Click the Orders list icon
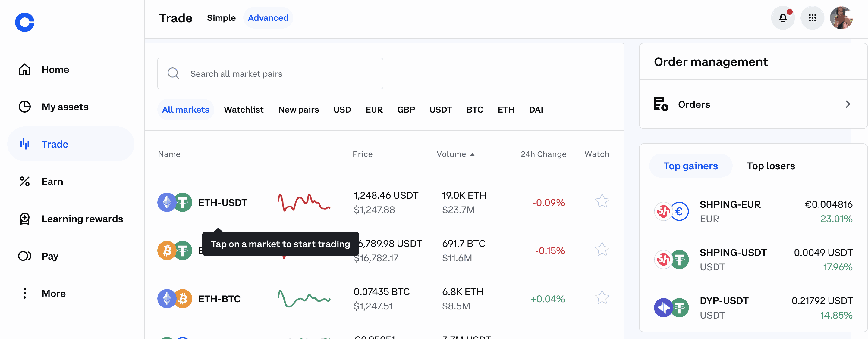The width and height of the screenshot is (868, 339). tap(661, 104)
